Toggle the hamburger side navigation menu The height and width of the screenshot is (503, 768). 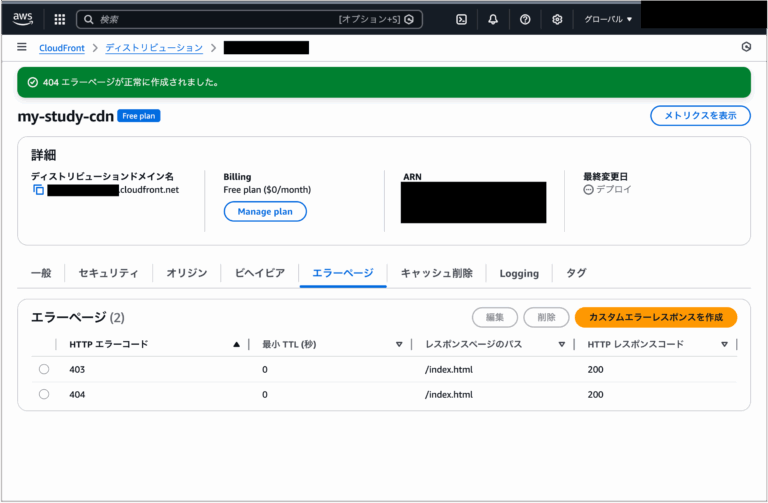pos(22,47)
